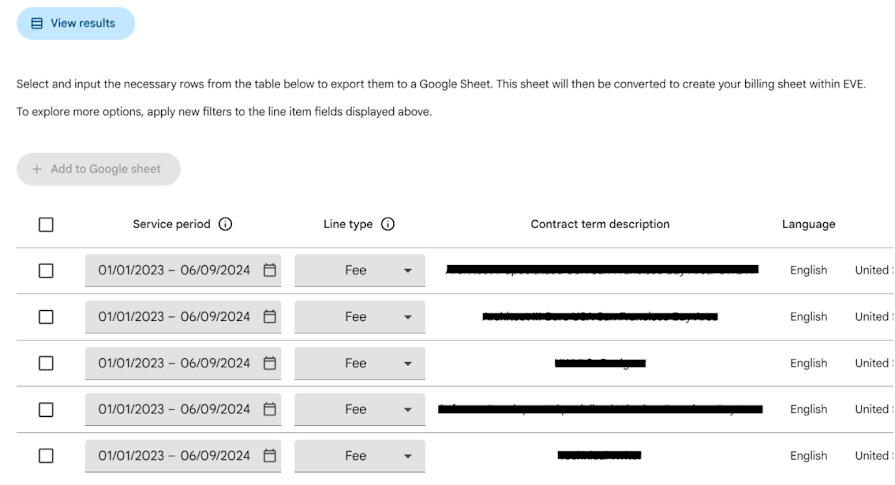Open calendar icon in first row

269,270
